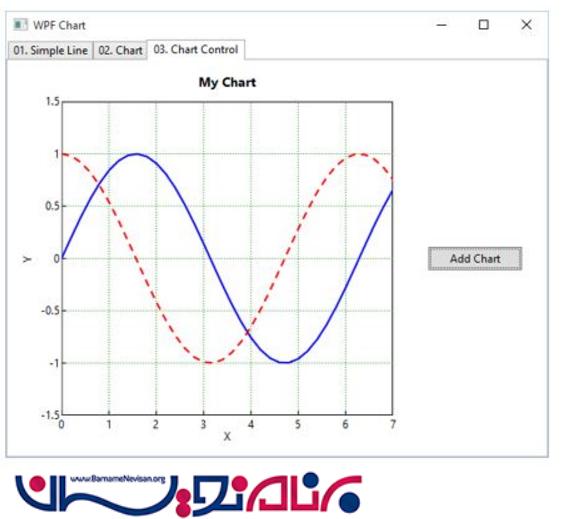Screen dimensions: 565x519
Task: Click the 7 tick label on X axis
Action: (393, 424)
